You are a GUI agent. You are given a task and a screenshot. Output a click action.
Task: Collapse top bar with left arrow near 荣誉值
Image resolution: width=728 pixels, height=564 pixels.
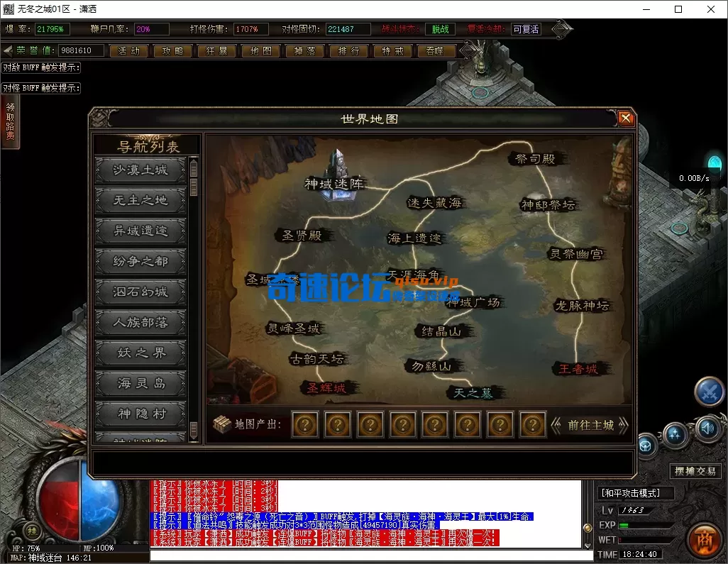click(x=7, y=50)
